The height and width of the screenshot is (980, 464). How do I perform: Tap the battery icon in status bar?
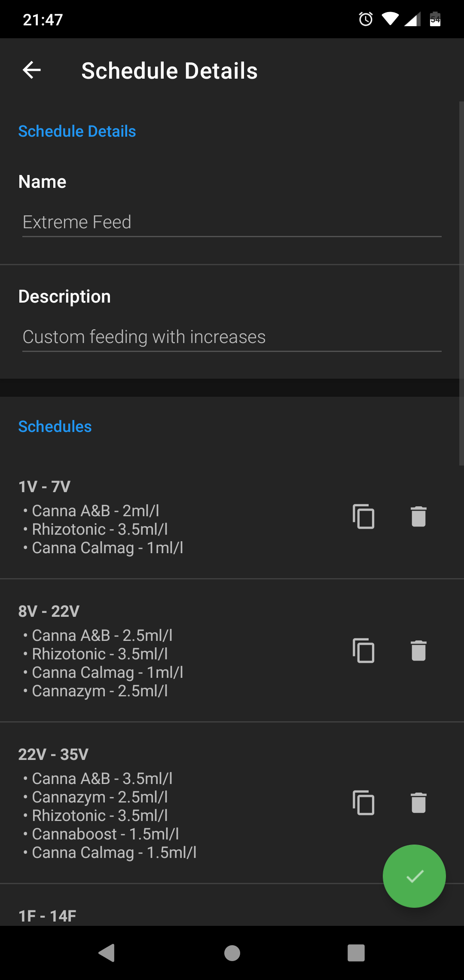(x=435, y=19)
